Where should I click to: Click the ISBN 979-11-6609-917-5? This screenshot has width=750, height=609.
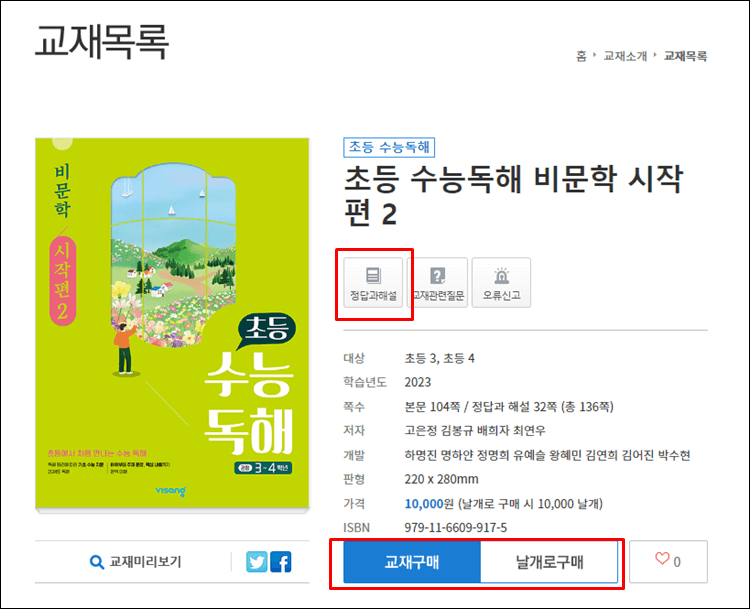[455, 528]
